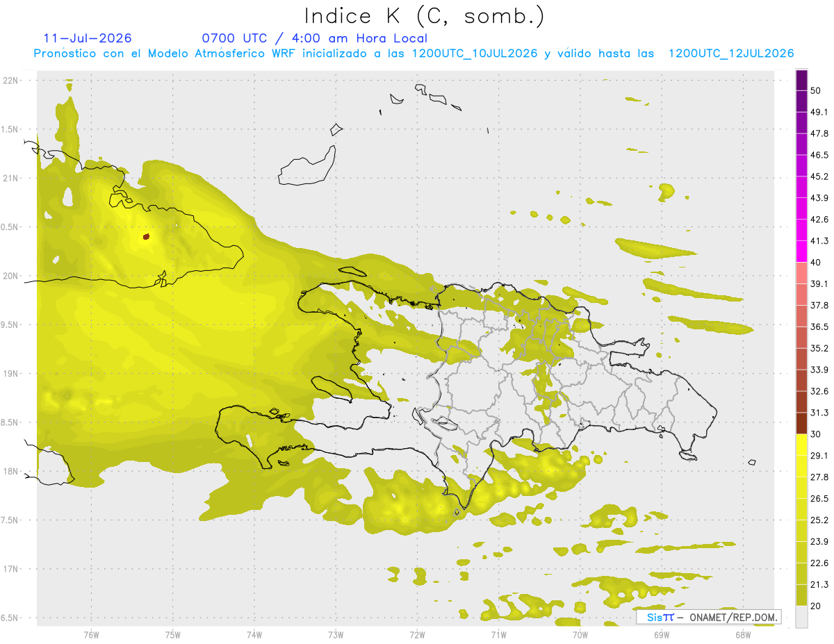
Task: Select the date '11-Jul-2026'
Action: click(88, 38)
